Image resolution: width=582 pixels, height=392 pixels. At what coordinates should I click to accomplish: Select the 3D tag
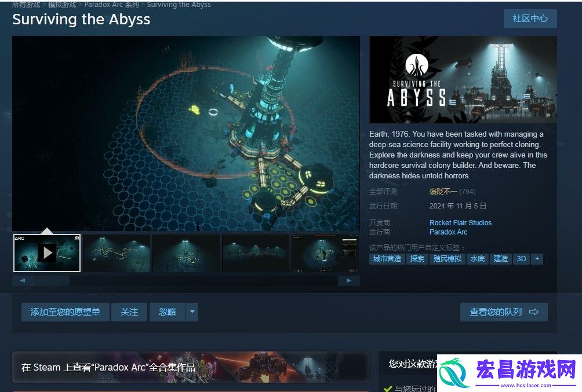pyautogui.click(x=521, y=259)
